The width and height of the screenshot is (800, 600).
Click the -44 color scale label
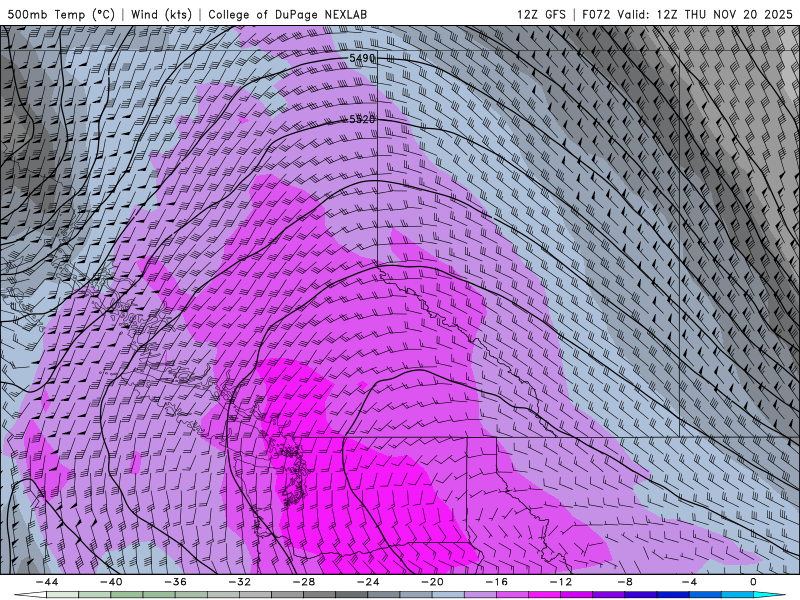pyautogui.click(x=47, y=582)
